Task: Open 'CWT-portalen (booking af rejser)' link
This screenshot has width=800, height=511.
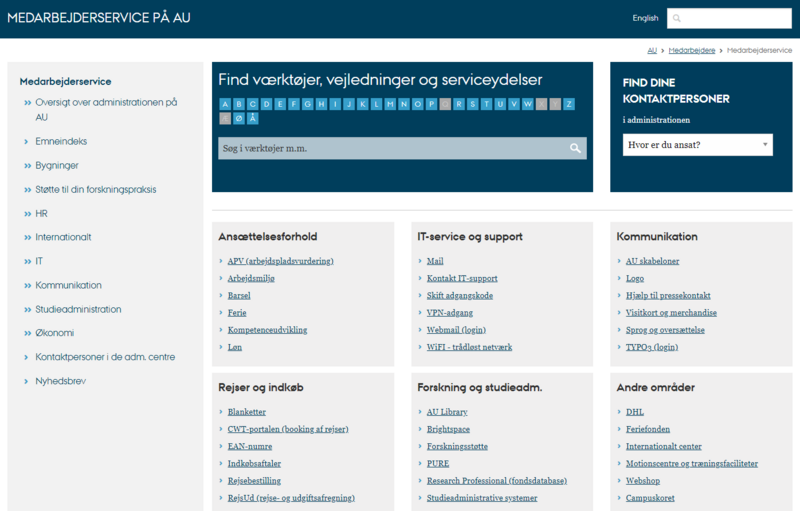Action: coord(288,429)
